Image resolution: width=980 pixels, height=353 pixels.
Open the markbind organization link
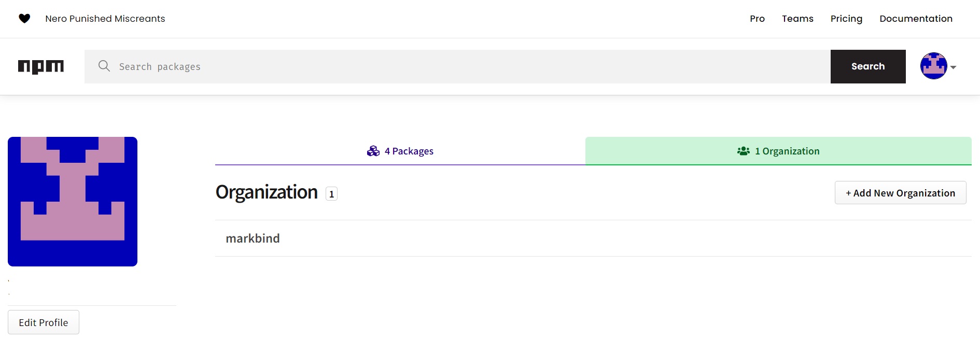tap(253, 238)
